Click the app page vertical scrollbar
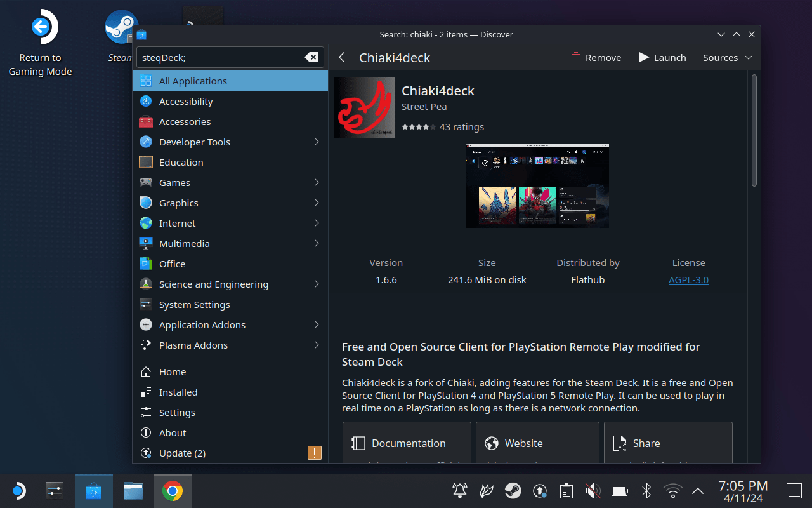Viewport: 812px width, 508px height. click(754, 130)
